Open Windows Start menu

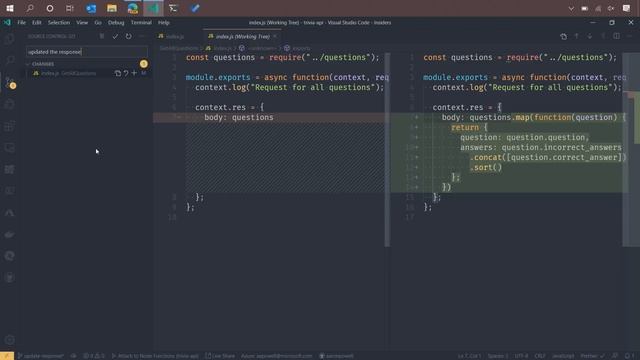coord(10,8)
